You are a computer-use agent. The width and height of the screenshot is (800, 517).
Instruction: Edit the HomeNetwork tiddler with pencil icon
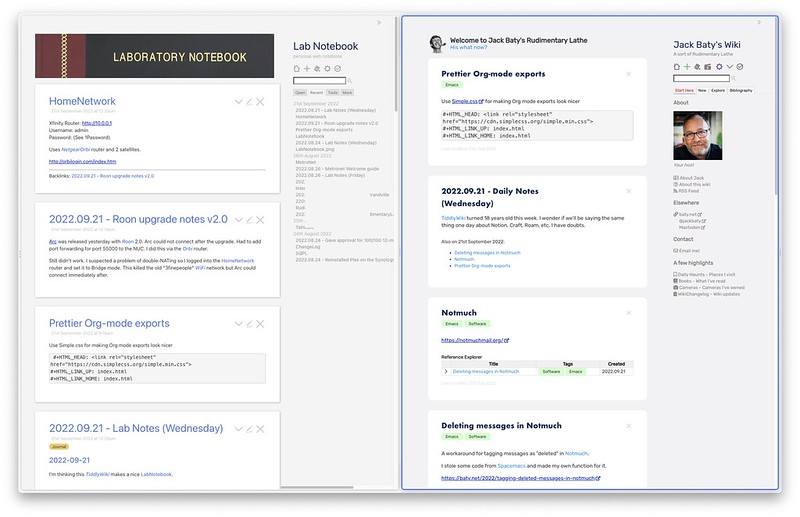click(249, 102)
